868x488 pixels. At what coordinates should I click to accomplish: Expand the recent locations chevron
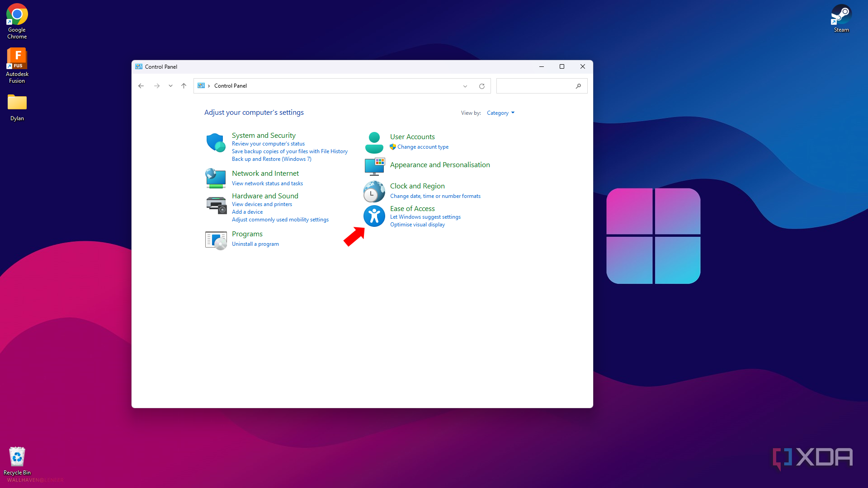[170, 86]
